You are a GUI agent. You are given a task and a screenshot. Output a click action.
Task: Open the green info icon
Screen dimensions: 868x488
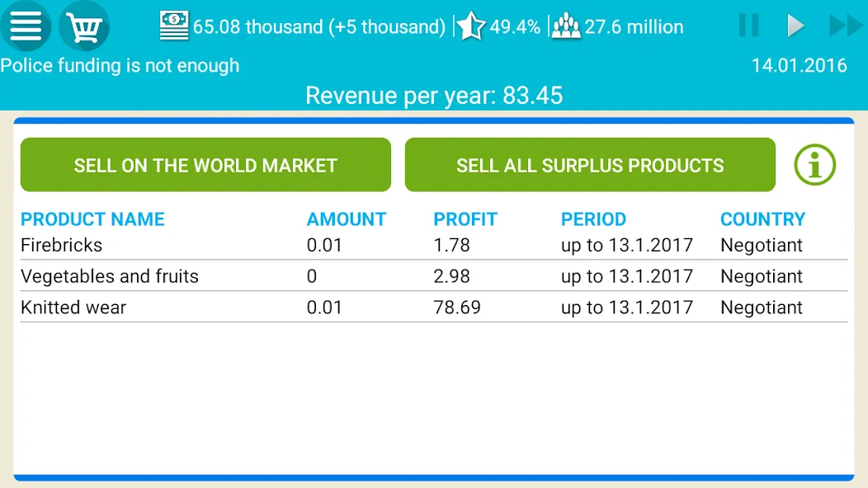coord(814,165)
